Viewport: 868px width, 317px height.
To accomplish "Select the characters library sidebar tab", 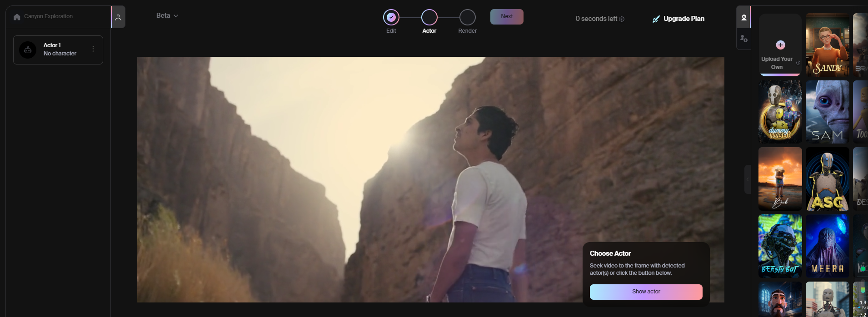I will [743, 17].
